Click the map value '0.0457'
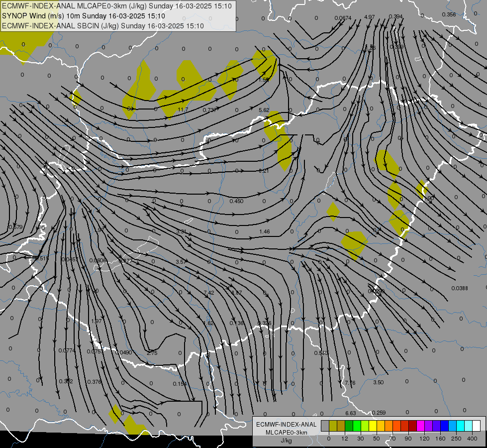The image size is (487, 448). pos(70,259)
